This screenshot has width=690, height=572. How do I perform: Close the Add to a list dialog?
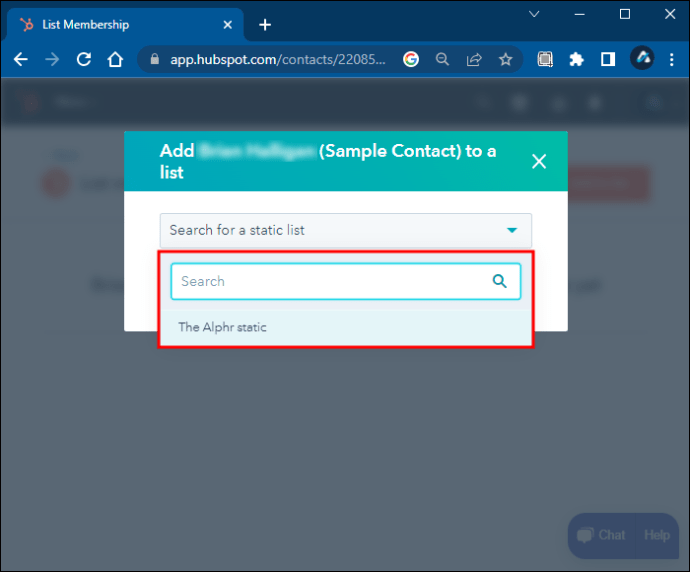click(539, 161)
